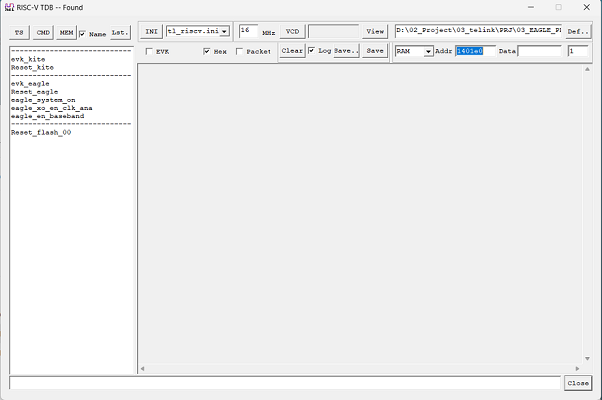This screenshot has height=400, width=602.
Task: Click the RISC-V TDB title bar icon
Action: 9,7
